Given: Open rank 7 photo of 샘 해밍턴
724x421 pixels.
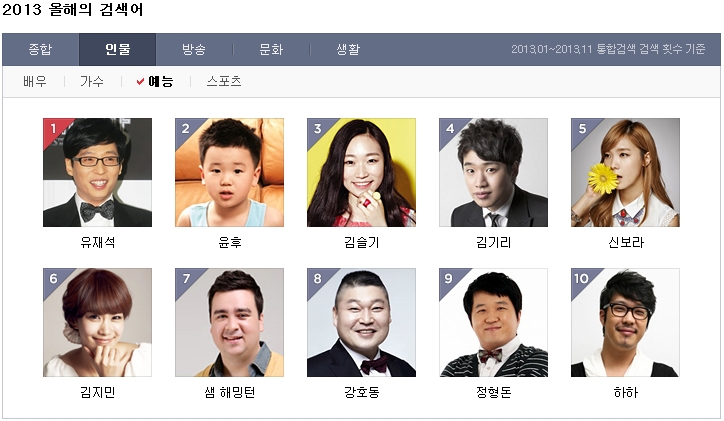Looking at the screenshot, I should 229,322.
